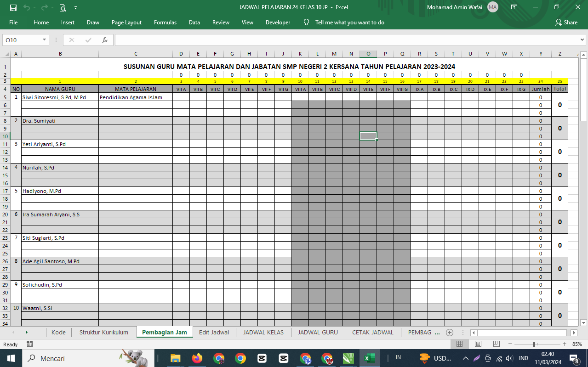Open Firefox from the taskbar

pos(197,358)
